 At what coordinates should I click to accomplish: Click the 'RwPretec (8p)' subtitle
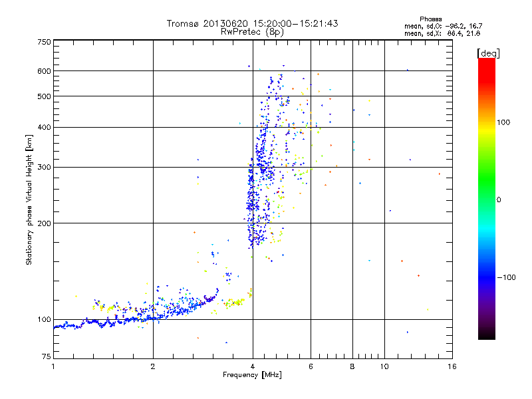tap(252, 32)
